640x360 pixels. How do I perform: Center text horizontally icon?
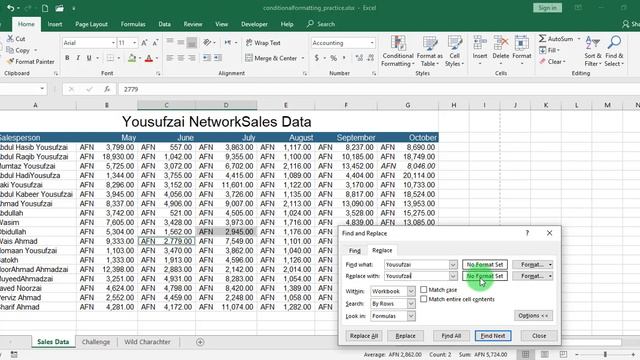coord(180,58)
